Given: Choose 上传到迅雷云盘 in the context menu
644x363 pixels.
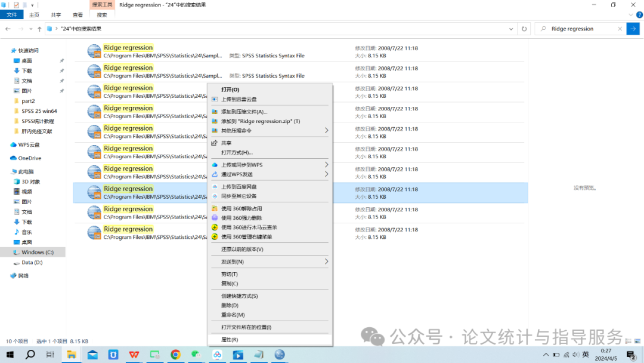Looking at the screenshot, I should pos(270,99).
